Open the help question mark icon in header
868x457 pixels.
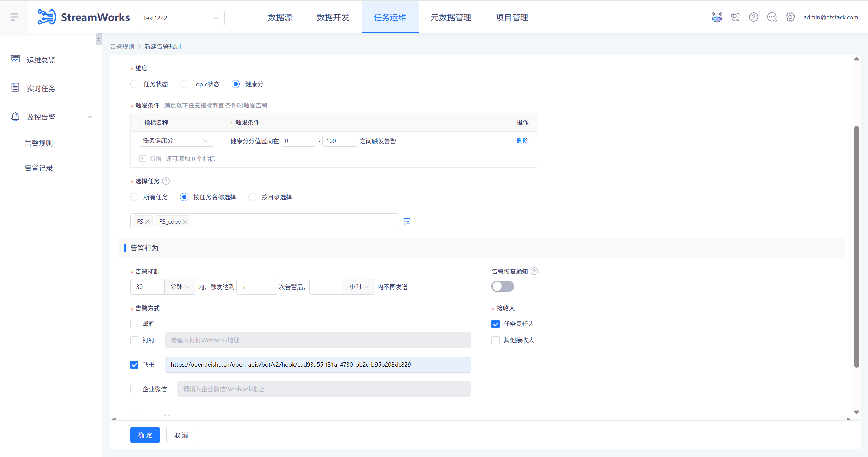[753, 17]
